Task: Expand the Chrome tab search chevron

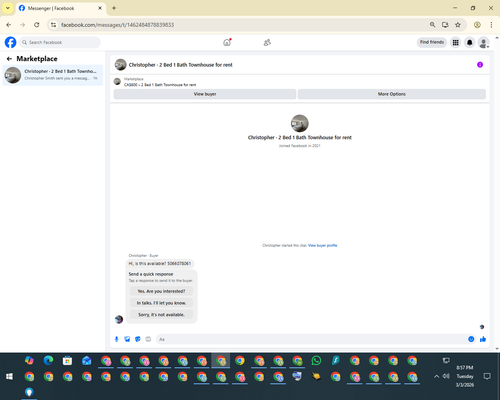Action: coord(8,8)
